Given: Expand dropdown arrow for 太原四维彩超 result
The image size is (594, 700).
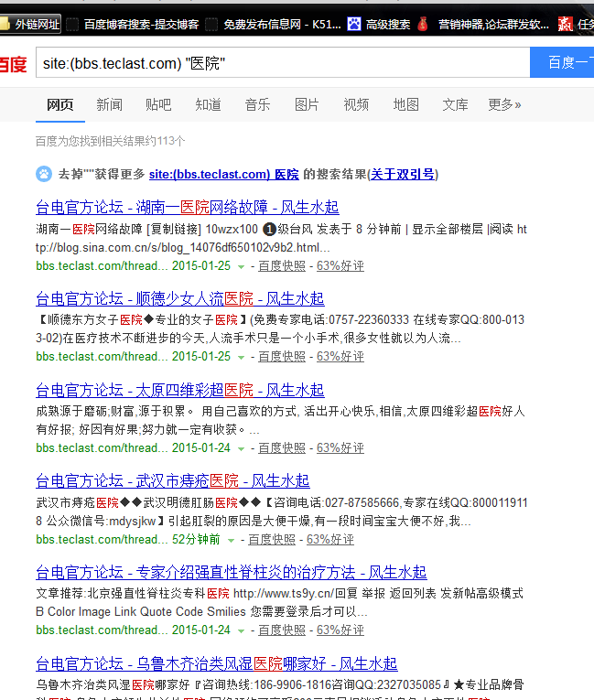Looking at the screenshot, I should pyautogui.click(x=242, y=449).
